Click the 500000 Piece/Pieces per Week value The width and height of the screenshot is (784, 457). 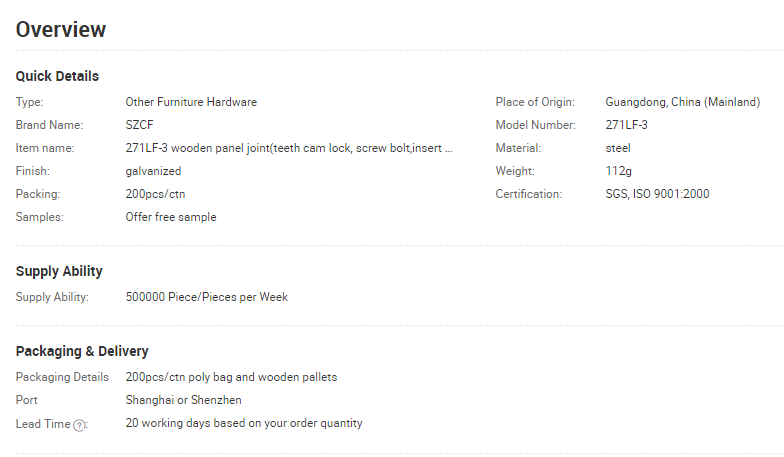pyautogui.click(x=206, y=297)
